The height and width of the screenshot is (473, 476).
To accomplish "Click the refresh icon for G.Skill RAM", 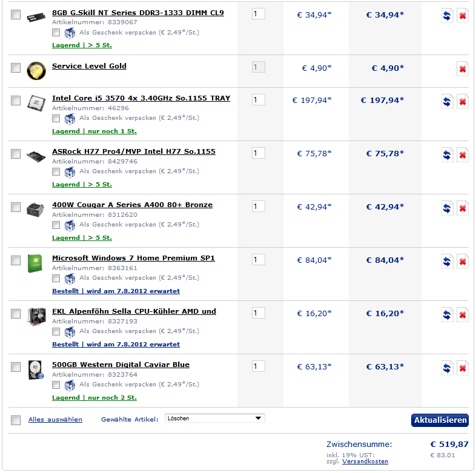I will coord(447,16).
